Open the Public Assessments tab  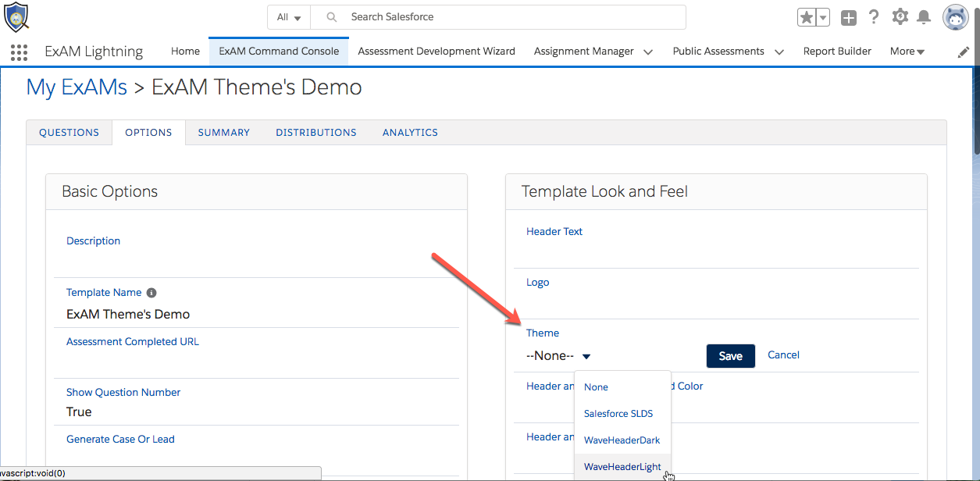click(x=718, y=52)
